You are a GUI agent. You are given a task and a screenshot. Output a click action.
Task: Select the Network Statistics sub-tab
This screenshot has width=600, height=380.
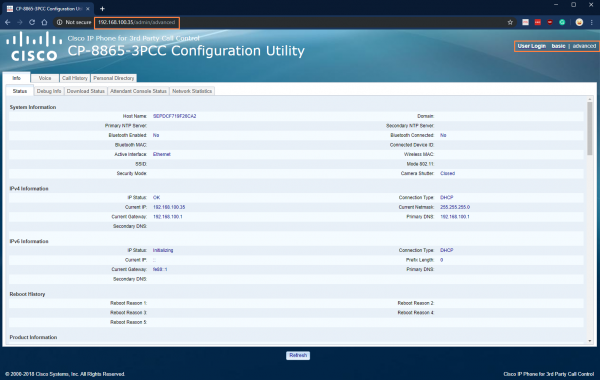tap(192, 91)
